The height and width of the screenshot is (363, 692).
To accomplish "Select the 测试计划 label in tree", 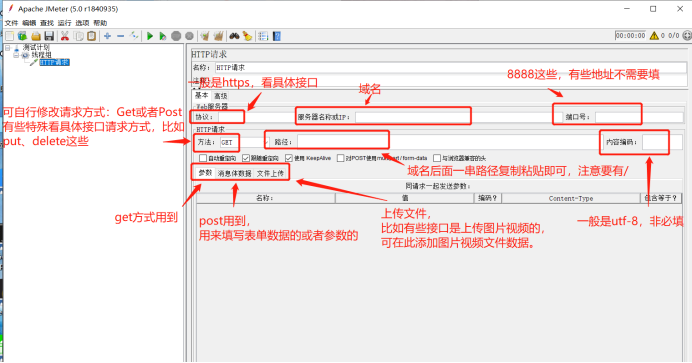I will [36, 47].
